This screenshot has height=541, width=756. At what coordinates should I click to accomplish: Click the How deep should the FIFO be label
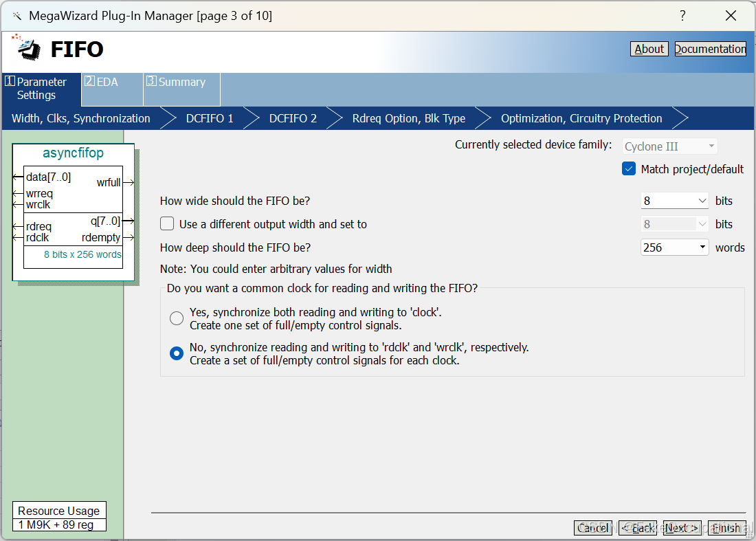click(x=235, y=247)
